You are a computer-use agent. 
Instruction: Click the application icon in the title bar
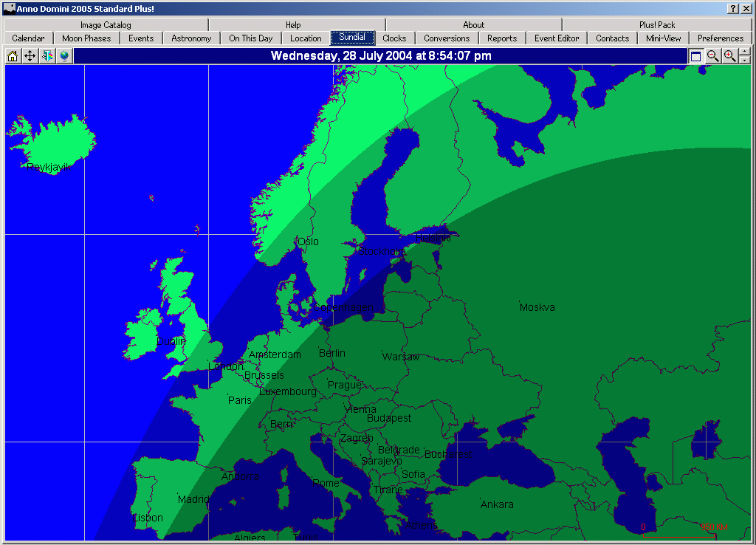9,9
